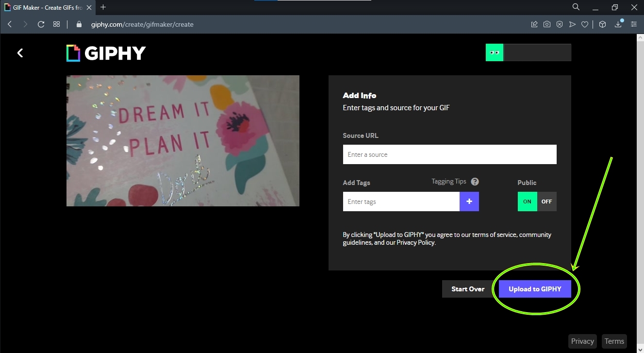This screenshot has height=353, width=644.
Task: Open the speed dial grid icon
Action: (56, 24)
